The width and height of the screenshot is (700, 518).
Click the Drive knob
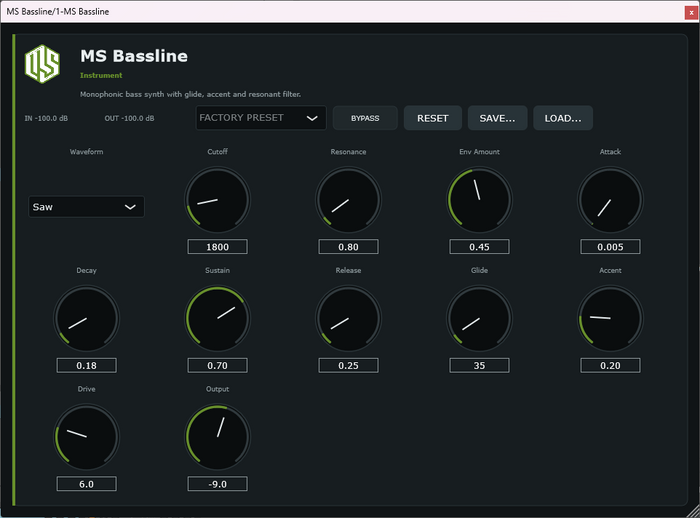pyautogui.click(x=86, y=437)
